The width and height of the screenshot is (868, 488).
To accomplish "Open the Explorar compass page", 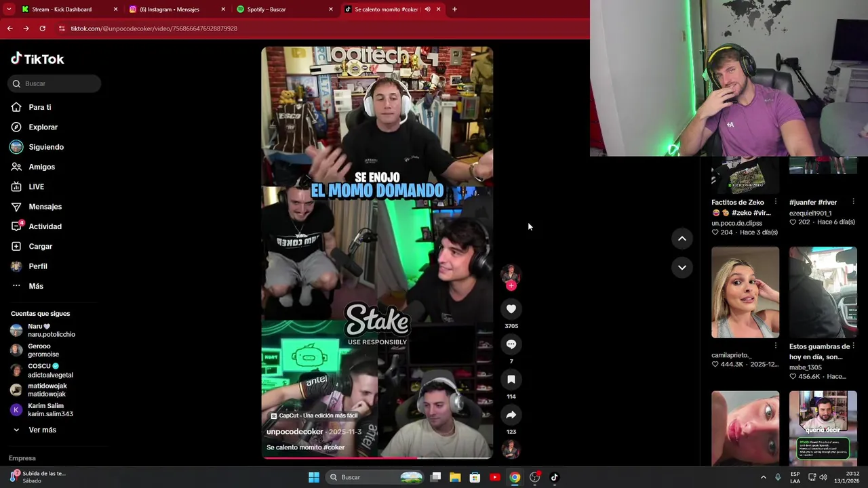I will pos(43,127).
